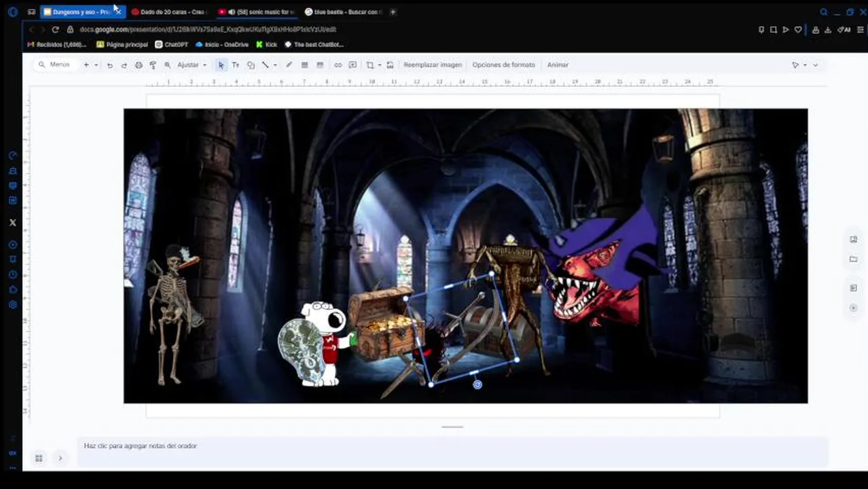Image resolution: width=868 pixels, height=489 pixels.
Task: Choose the Select arrow cursor tool
Action: coord(221,65)
